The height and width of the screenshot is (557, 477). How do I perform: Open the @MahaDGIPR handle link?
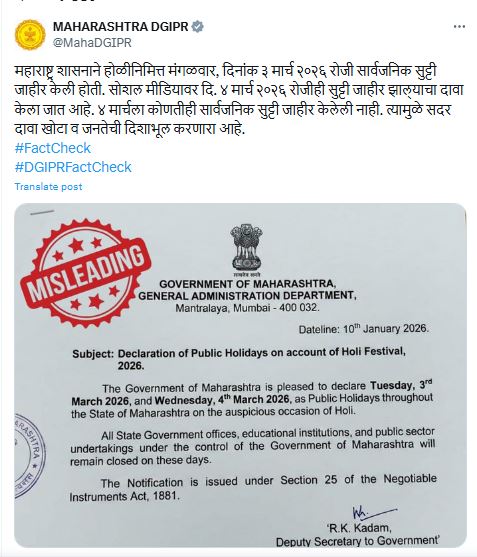point(92,43)
